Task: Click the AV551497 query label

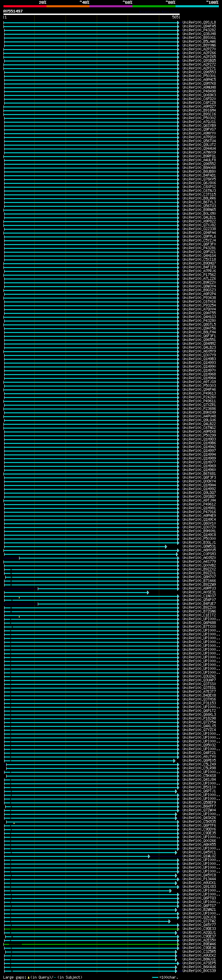Action: click(13, 11)
